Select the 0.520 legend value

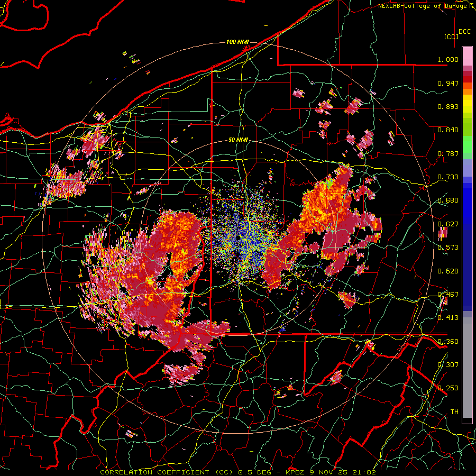click(448, 271)
